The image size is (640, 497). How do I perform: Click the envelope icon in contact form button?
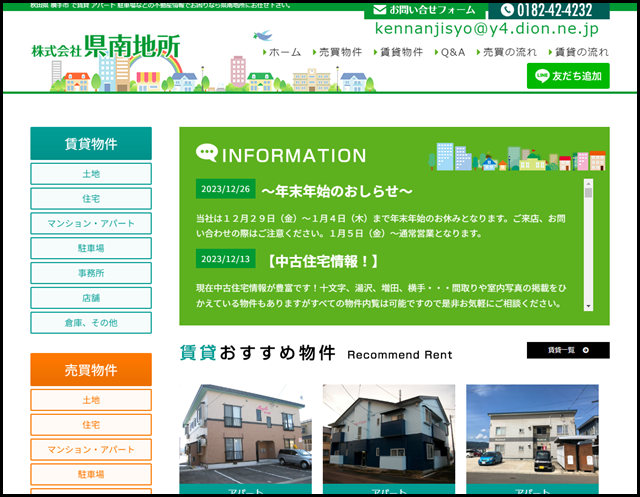[x=379, y=9]
